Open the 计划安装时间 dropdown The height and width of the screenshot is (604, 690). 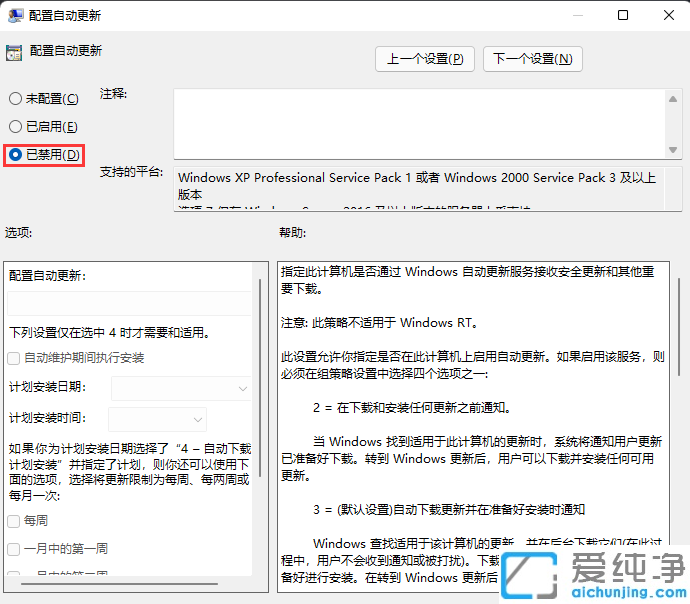coord(157,419)
